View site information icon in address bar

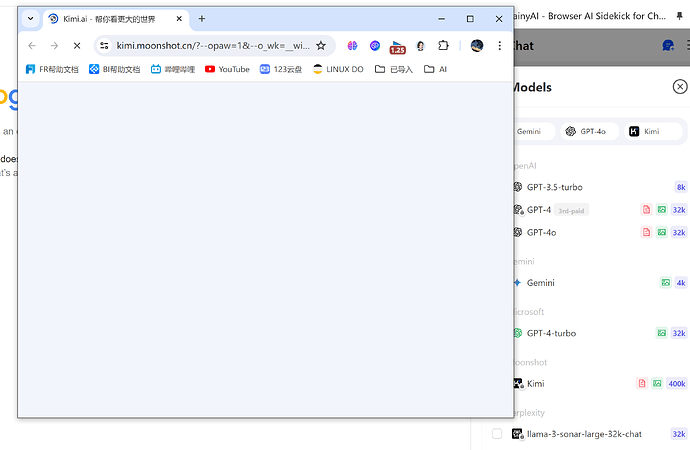pyautogui.click(x=104, y=45)
